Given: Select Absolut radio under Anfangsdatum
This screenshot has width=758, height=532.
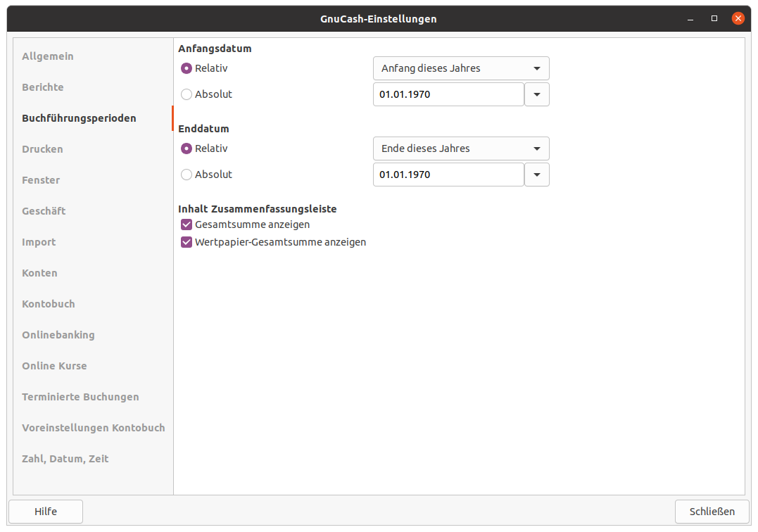Looking at the screenshot, I should pyautogui.click(x=187, y=94).
